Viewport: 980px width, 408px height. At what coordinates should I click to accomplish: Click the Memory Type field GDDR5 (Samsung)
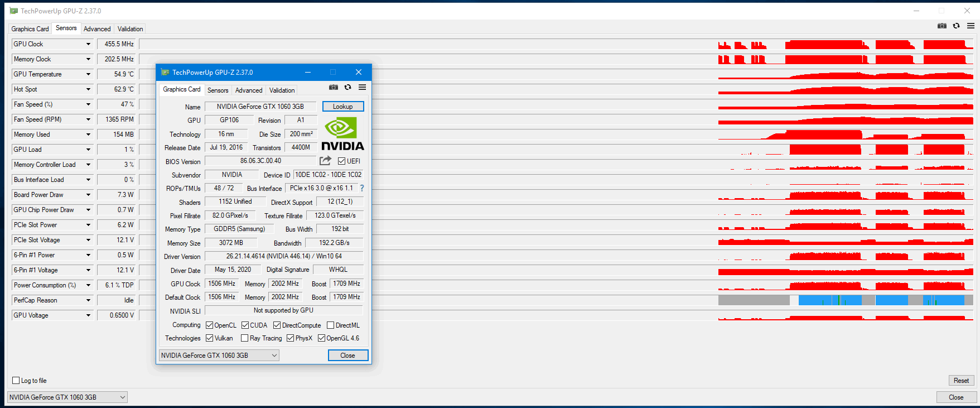click(x=239, y=229)
